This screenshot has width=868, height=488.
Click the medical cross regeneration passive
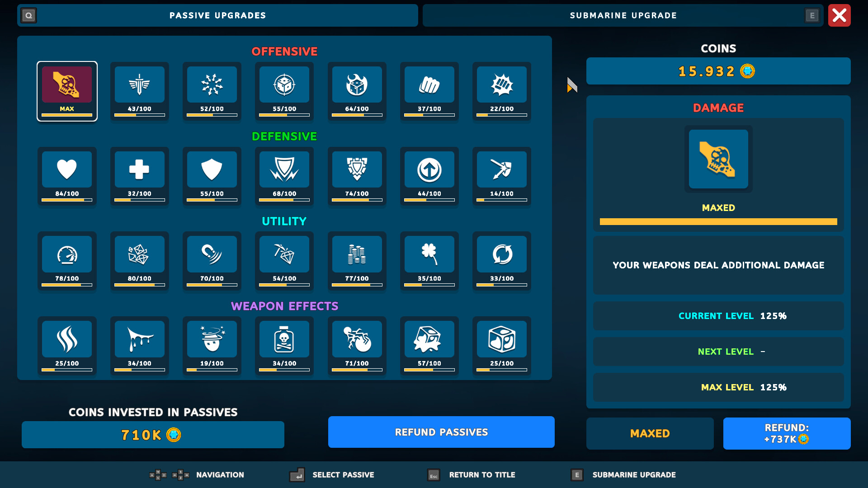(x=140, y=169)
